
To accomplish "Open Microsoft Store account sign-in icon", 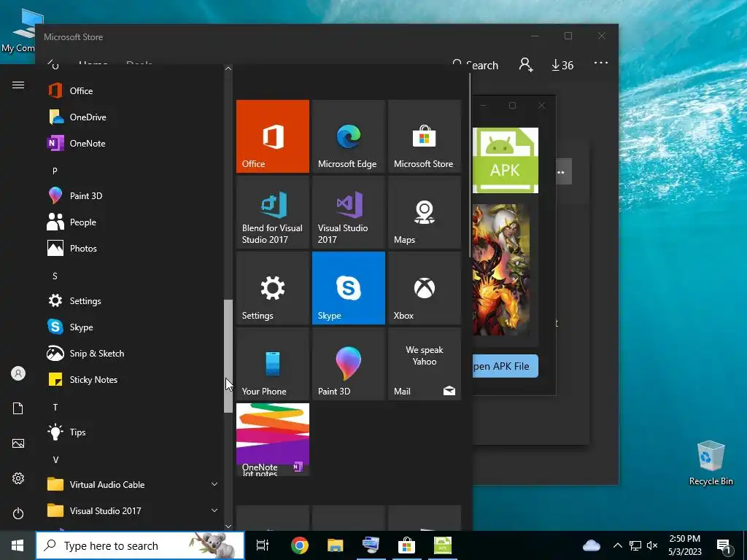I will pos(526,64).
